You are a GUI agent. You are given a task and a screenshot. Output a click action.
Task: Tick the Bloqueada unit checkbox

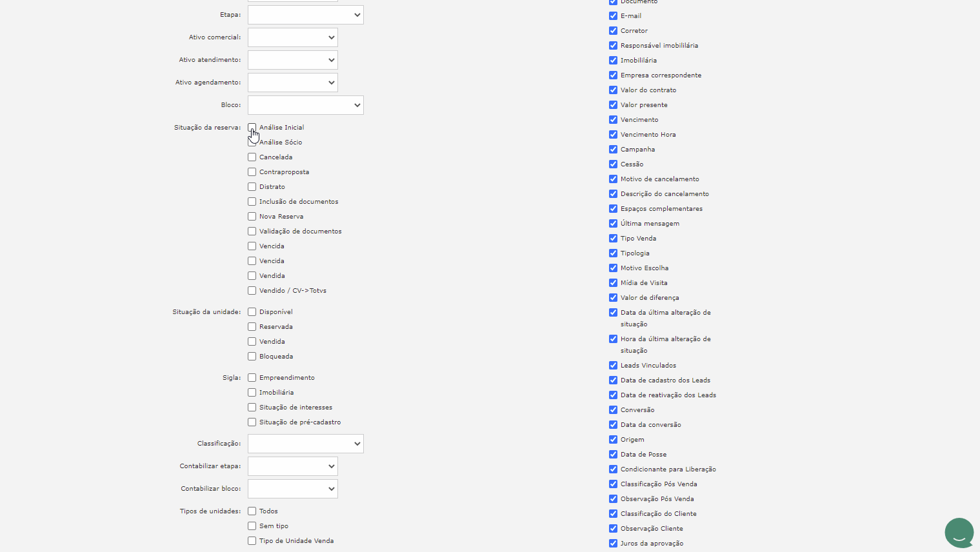tap(252, 357)
